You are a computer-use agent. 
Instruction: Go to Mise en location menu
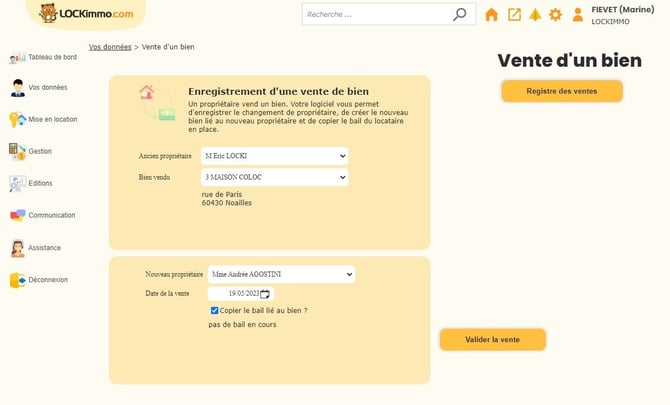click(x=43, y=119)
